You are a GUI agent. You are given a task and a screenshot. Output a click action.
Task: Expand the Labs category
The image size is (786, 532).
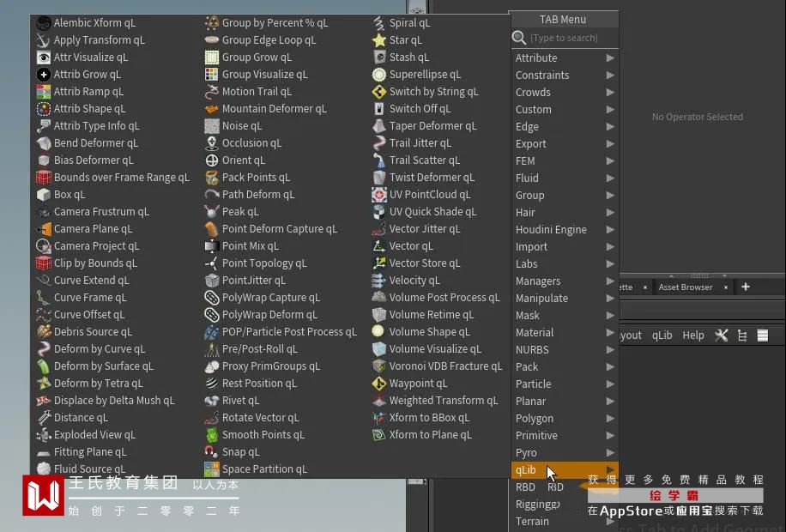pyautogui.click(x=565, y=263)
